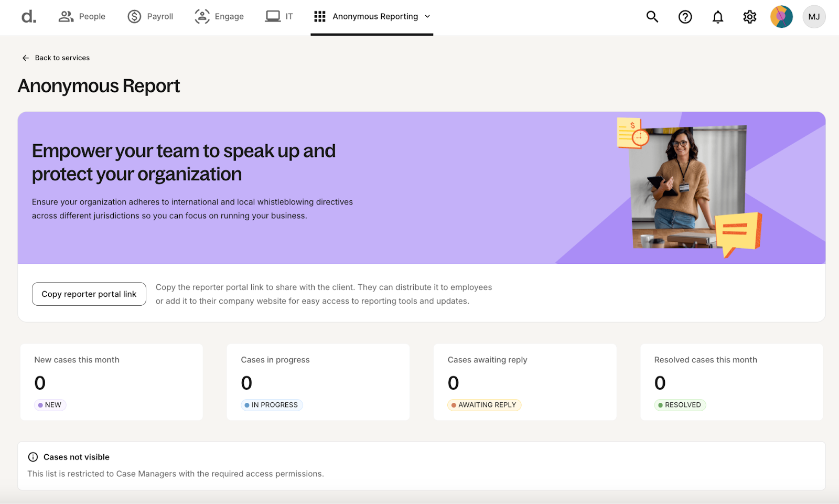
Task: Click the Engage person icon
Action: click(x=202, y=17)
